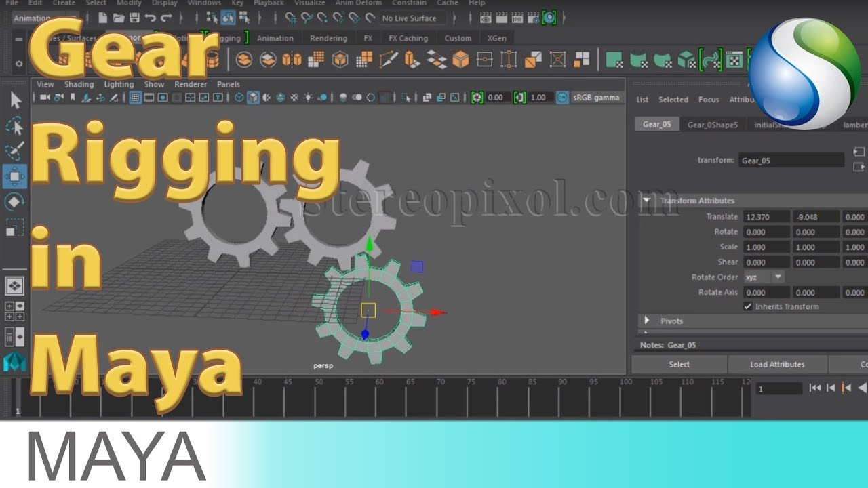
Task: Open the viewport Panels menu
Action: point(229,85)
